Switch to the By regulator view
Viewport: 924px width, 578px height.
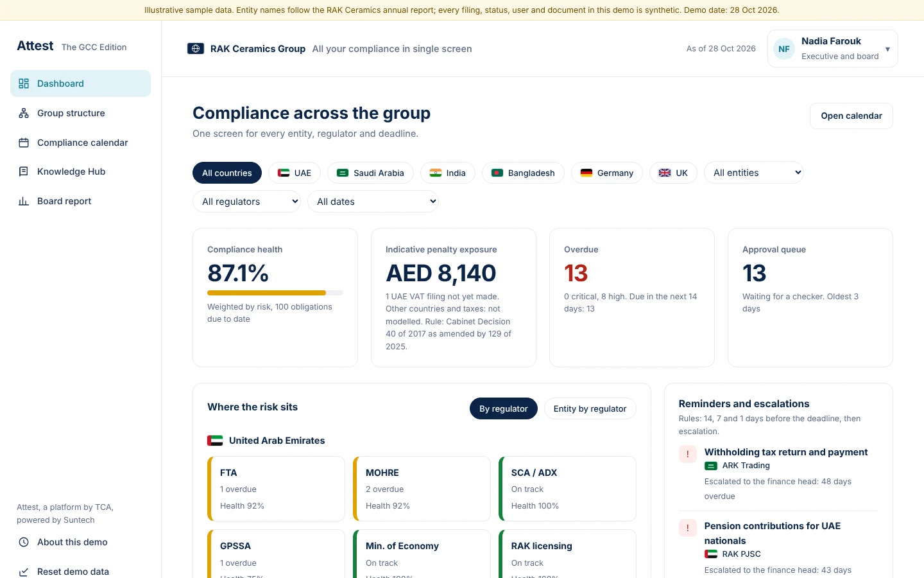pyautogui.click(x=504, y=408)
